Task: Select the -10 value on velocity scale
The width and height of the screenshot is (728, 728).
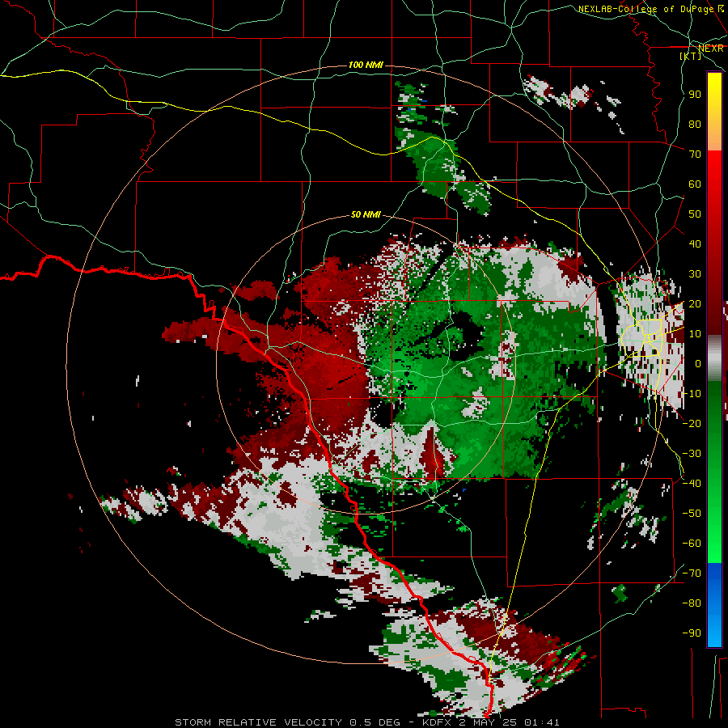Action: point(692,394)
